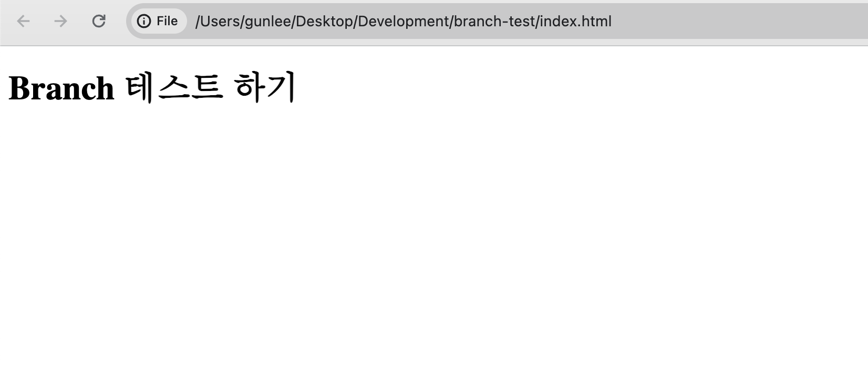The width and height of the screenshot is (868, 365).
Task: Click Users segment at start of path
Action: click(220, 22)
